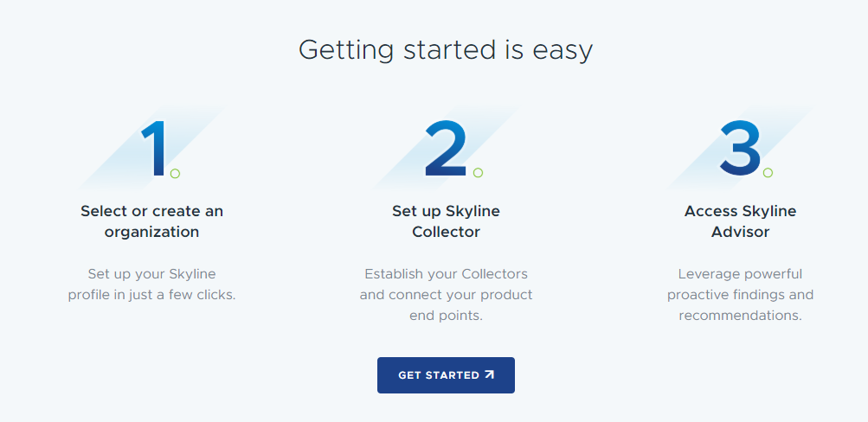This screenshot has width=868, height=422.
Task: Click the large number 3 graphic
Action: point(740,149)
